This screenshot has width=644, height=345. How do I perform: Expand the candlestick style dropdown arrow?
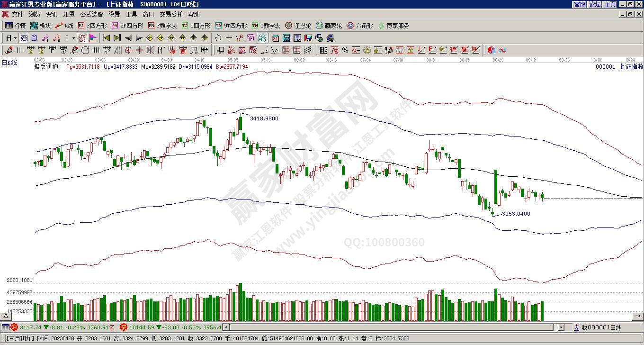73,38
